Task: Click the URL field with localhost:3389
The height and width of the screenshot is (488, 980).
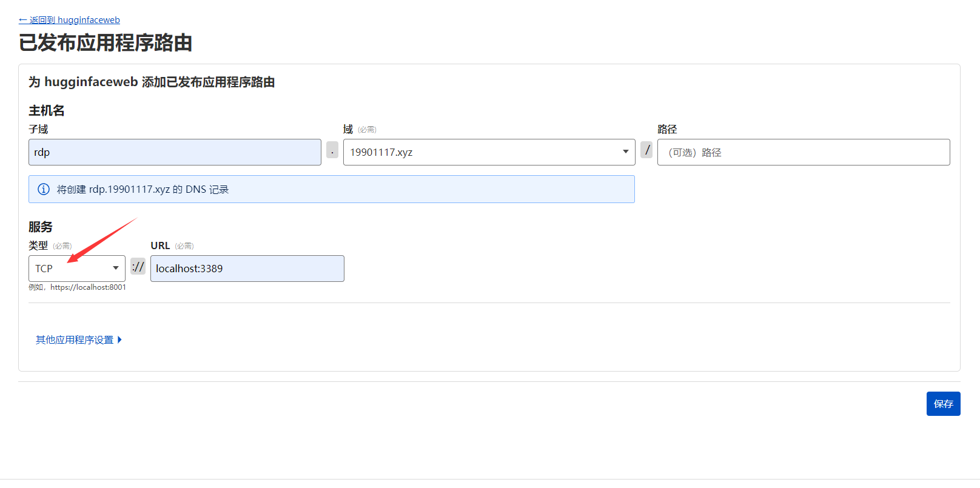Action: pyautogui.click(x=247, y=269)
